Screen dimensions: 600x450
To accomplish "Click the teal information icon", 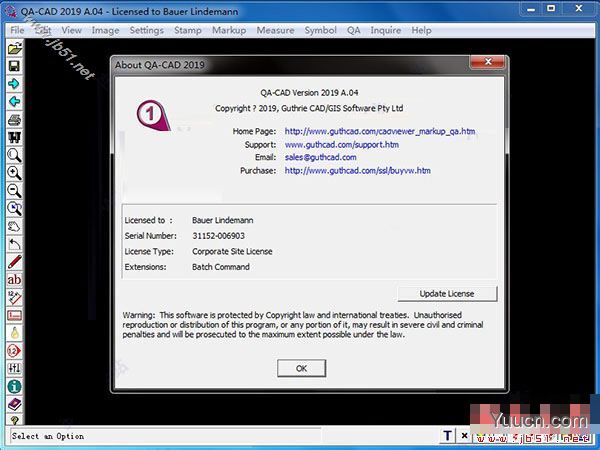I will 15,386.
